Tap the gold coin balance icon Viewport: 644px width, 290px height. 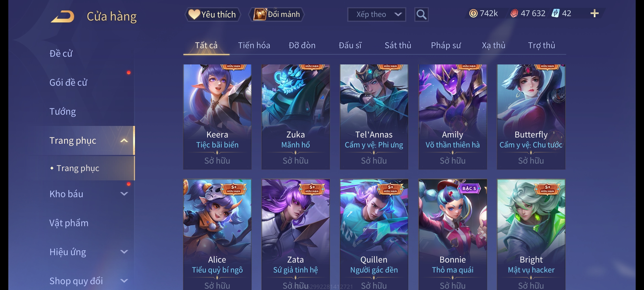473,13
